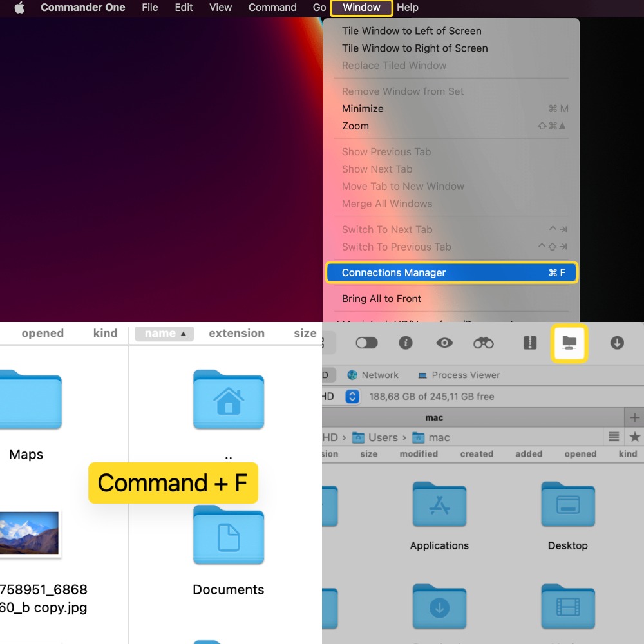The height and width of the screenshot is (644, 644).
Task: Choose Minimize from the Window menu
Action: 363,108
